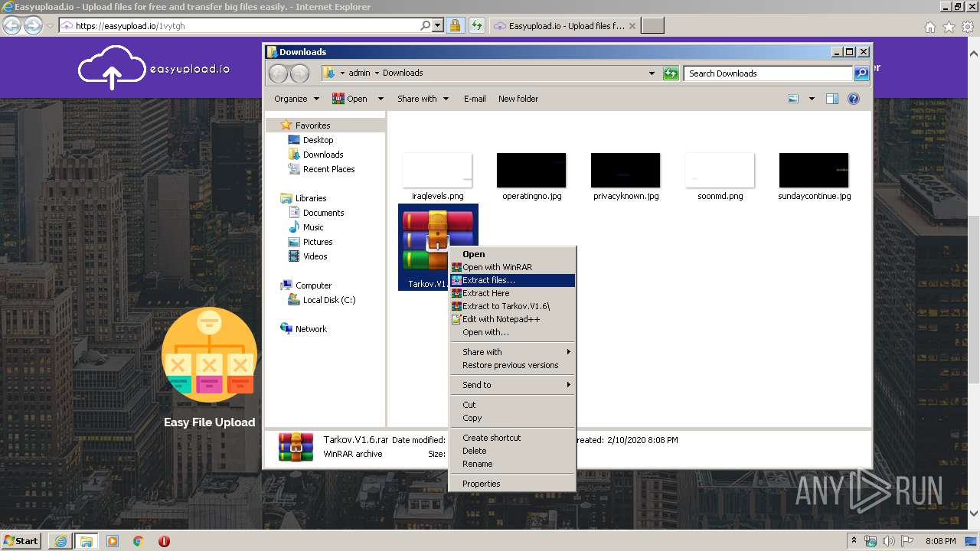Choose Rename from context menu

[511, 464]
